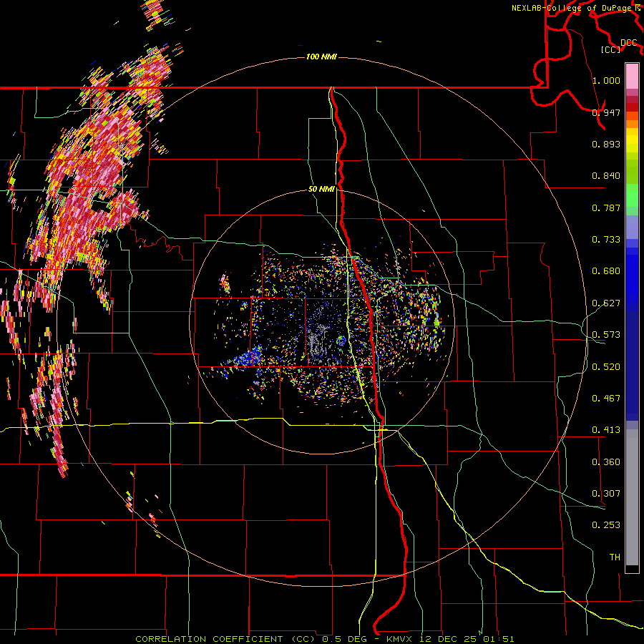Select the 0.733 legend value
This screenshot has height=644, width=644.
tap(606, 240)
